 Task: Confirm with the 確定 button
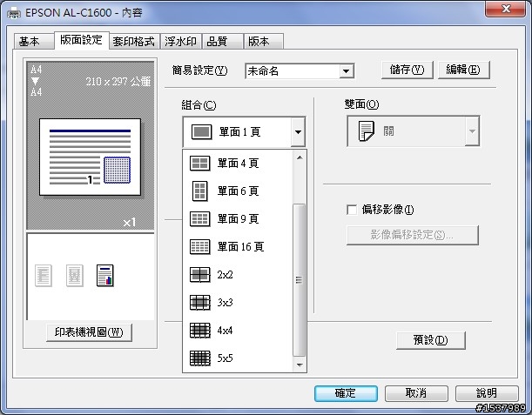(x=346, y=393)
